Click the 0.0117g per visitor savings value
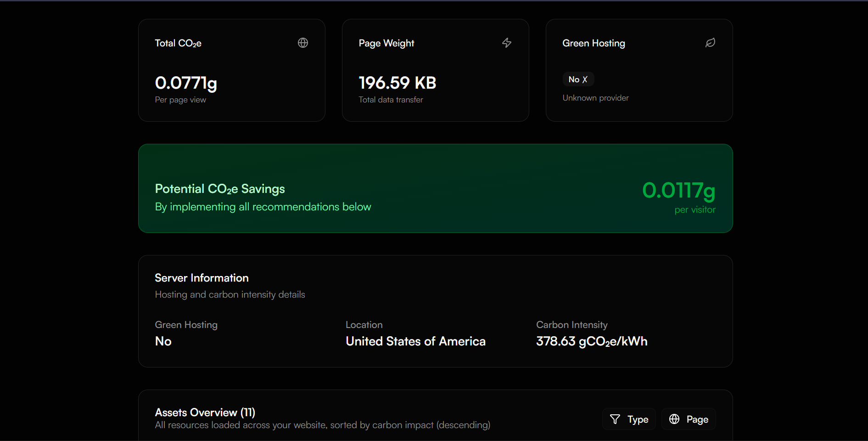868x441 pixels. pos(678,190)
